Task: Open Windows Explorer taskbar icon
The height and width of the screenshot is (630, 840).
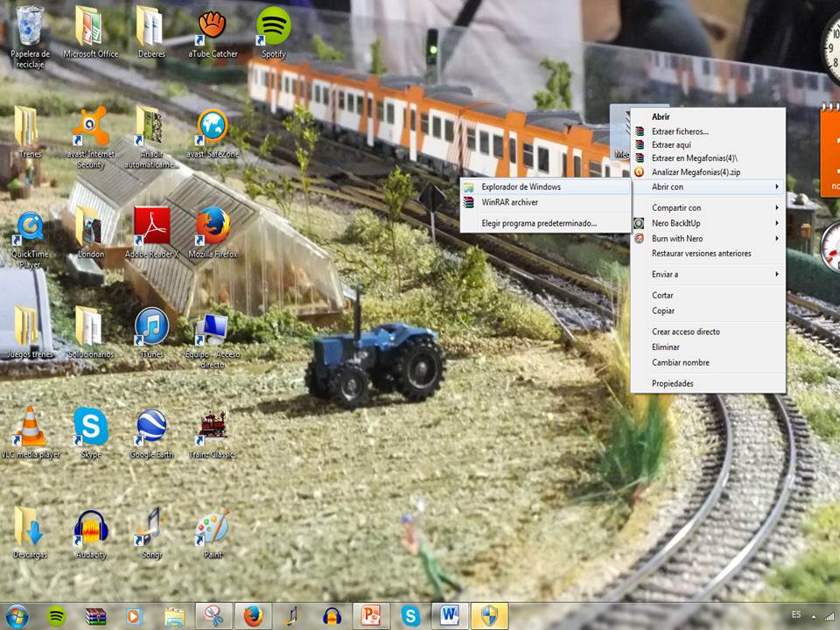Action: point(175,617)
